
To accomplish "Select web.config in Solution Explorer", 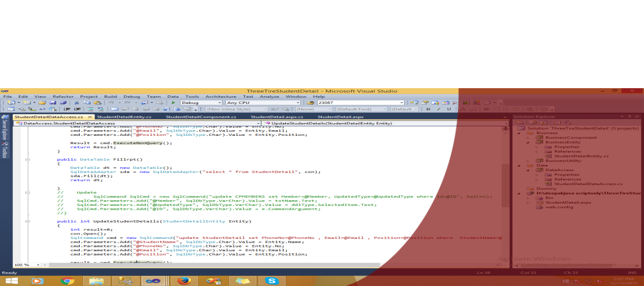I will 559,207.
